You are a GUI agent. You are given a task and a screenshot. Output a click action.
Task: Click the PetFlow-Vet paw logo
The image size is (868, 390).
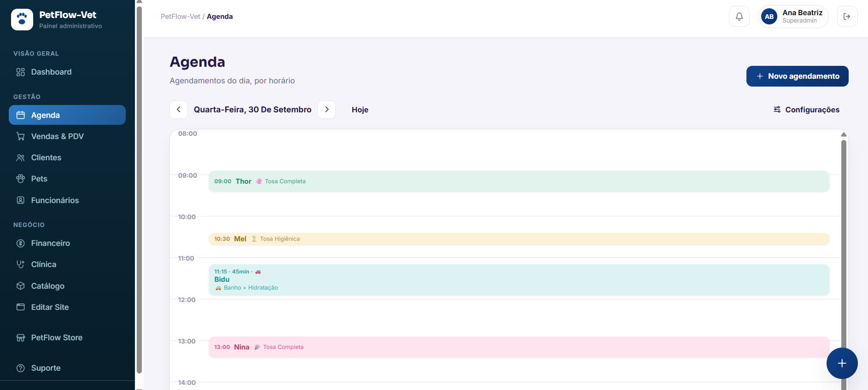pos(22,19)
